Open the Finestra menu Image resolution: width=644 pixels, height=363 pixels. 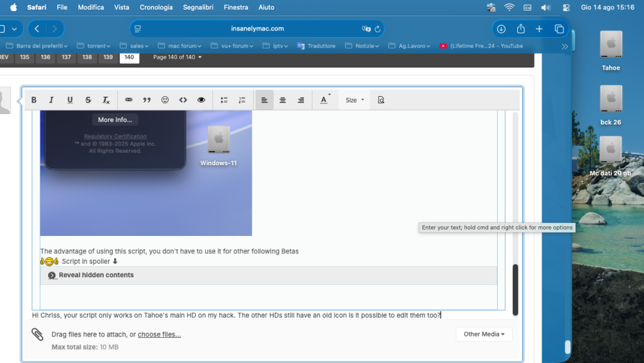pos(236,7)
